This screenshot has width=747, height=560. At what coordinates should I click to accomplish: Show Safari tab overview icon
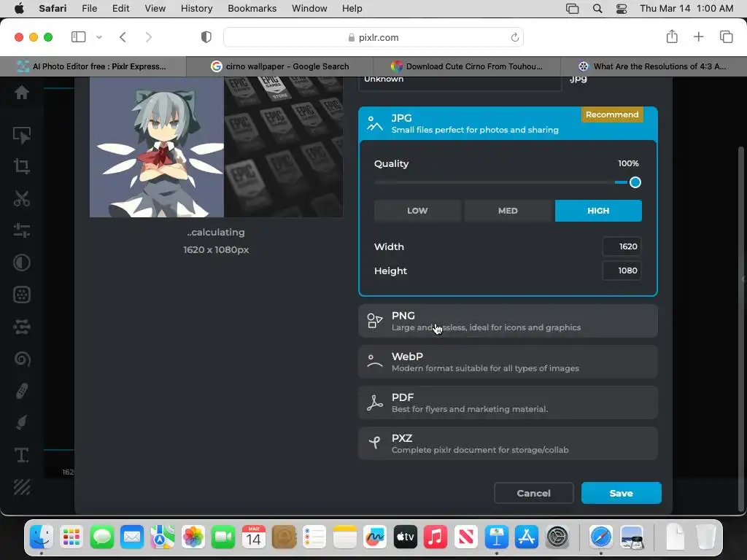[x=726, y=36]
